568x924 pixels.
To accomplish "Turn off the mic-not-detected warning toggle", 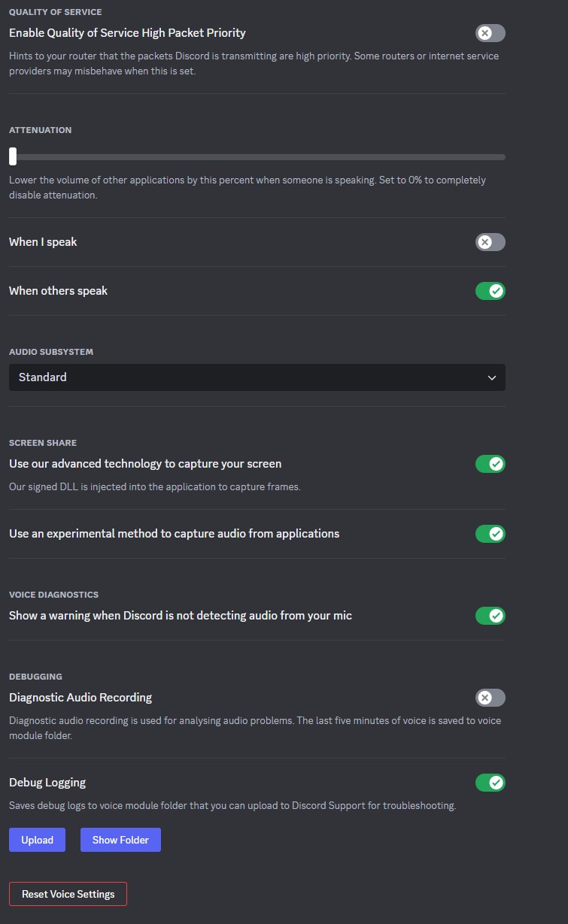I will (490, 616).
